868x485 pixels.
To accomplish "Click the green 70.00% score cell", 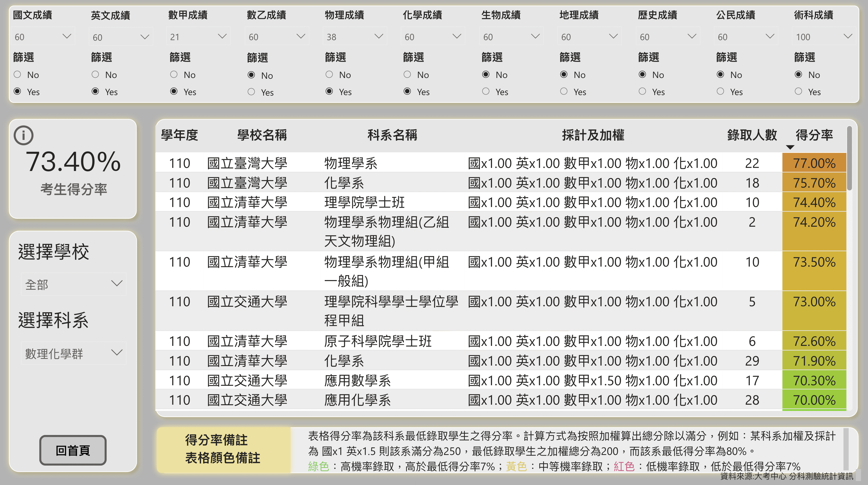I will click(x=814, y=400).
